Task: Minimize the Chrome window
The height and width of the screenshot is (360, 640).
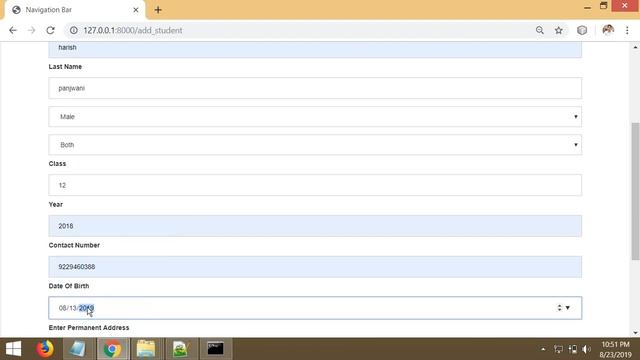Action: [587, 7]
